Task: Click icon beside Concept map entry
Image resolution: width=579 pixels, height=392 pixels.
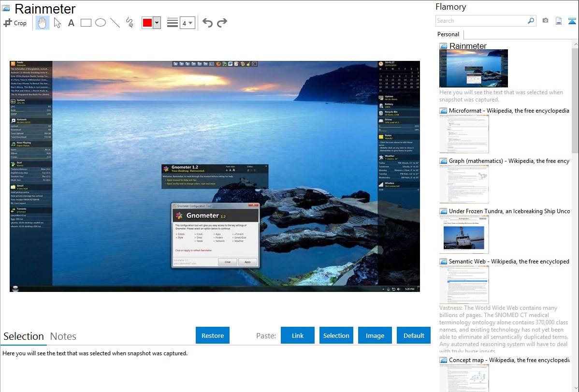Action: 443,360
